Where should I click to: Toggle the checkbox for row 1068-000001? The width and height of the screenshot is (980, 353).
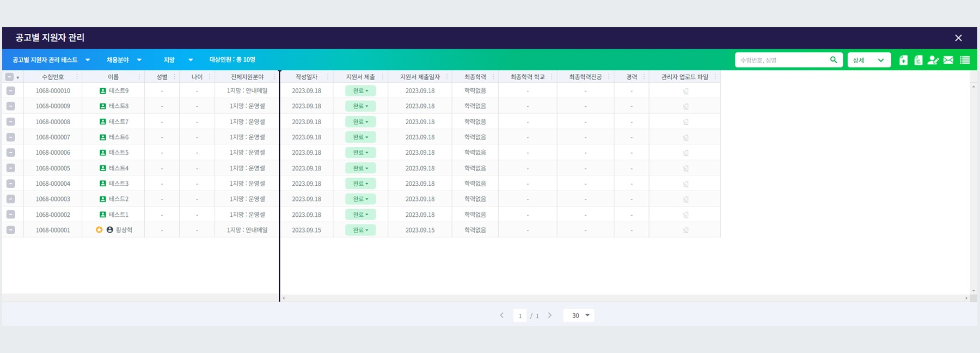11,230
